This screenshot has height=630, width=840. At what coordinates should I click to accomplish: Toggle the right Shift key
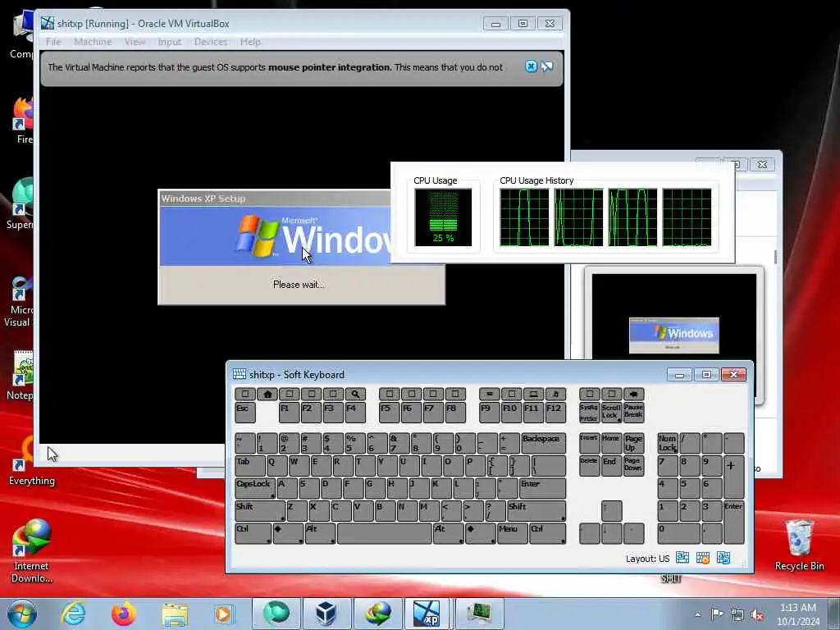(x=536, y=510)
